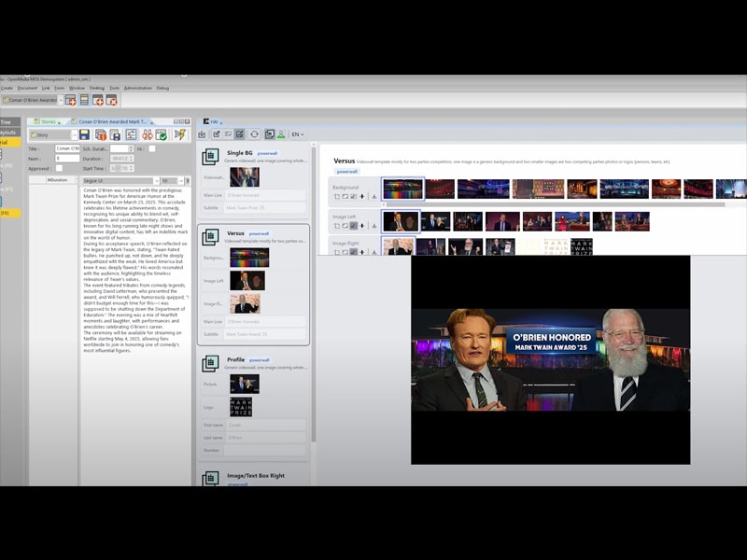The image size is (747, 560).
Task: Click the green checkmark approve icon in story toolbar
Action: click(161, 134)
